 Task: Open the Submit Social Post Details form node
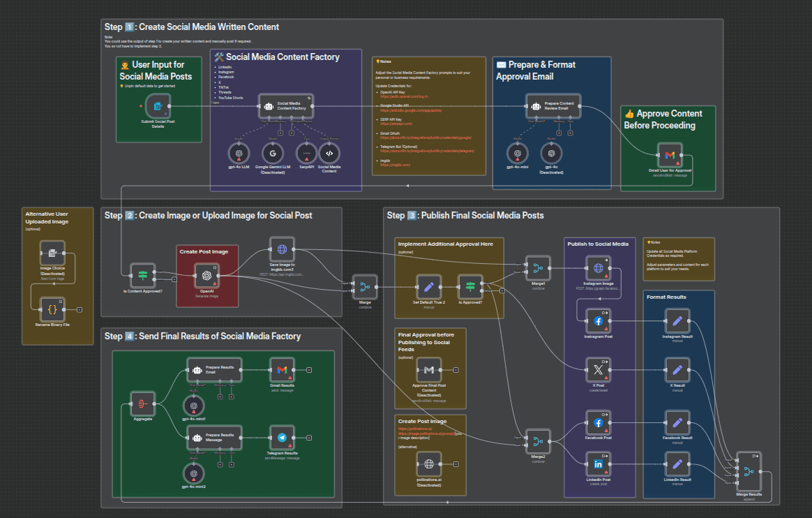click(x=158, y=107)
